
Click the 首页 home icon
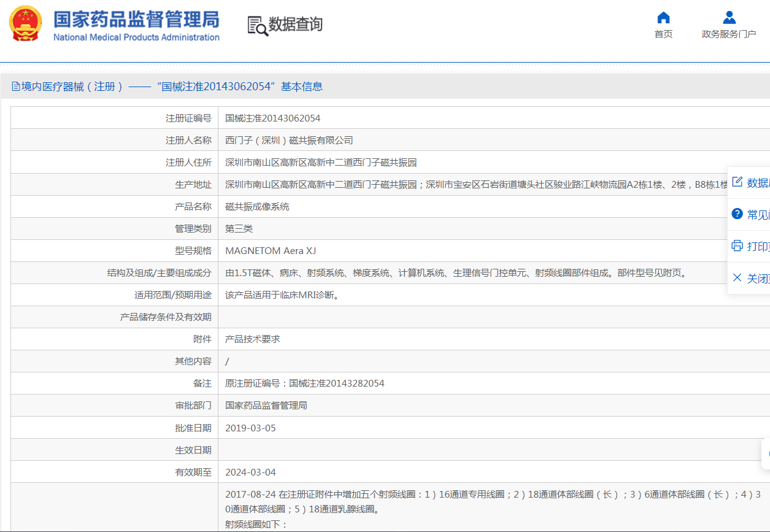click(663, 17)
